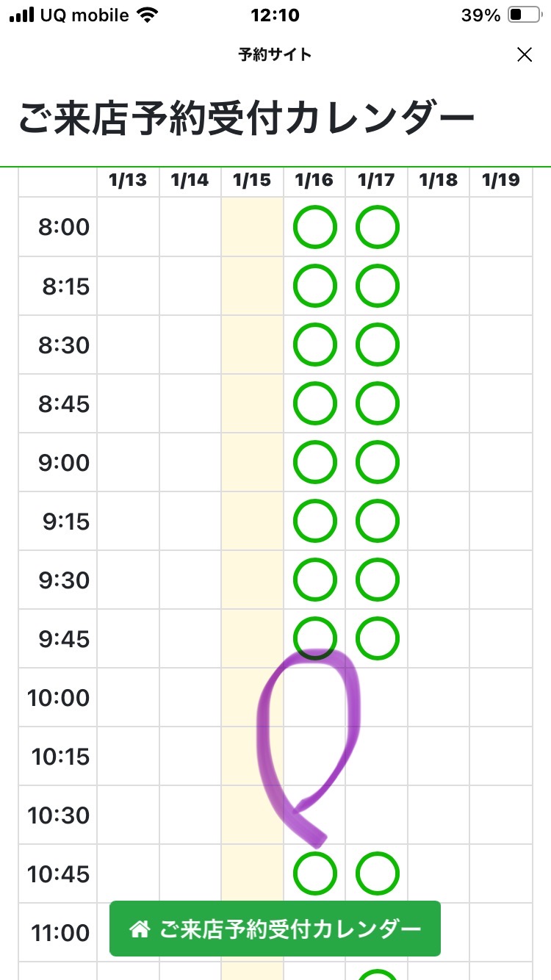Close the 予約サイト page with X
The width and height of the screenshot is (551, 980).
click(x=525, y=54)
